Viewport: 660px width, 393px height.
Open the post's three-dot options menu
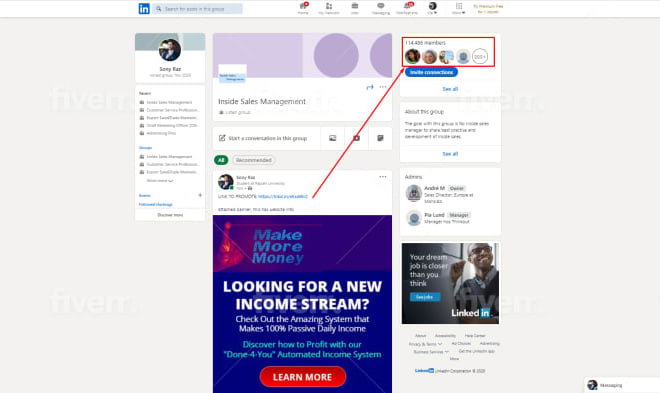point(383,177)
